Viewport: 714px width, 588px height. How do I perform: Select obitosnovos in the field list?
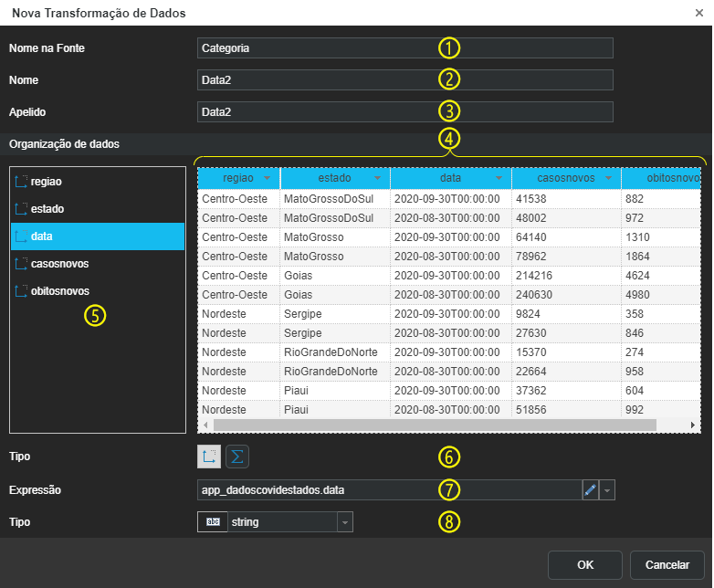pyautogui.click(x=98, y=291)
